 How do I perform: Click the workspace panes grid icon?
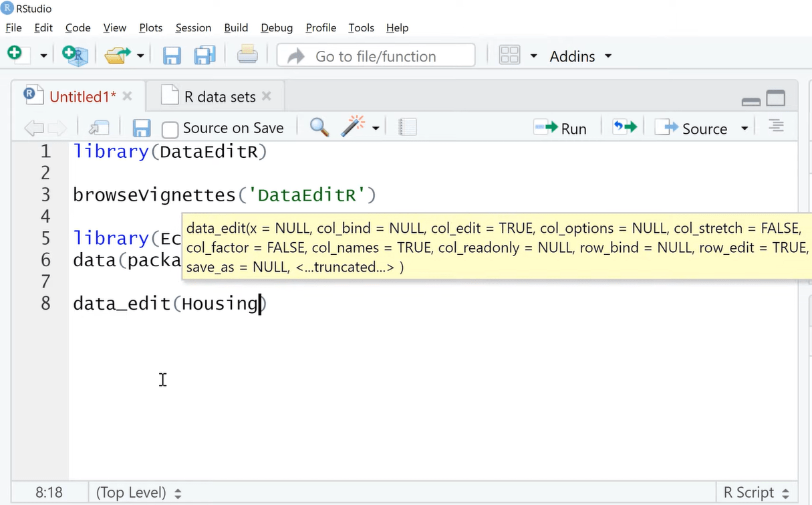(x=510, y=56)
